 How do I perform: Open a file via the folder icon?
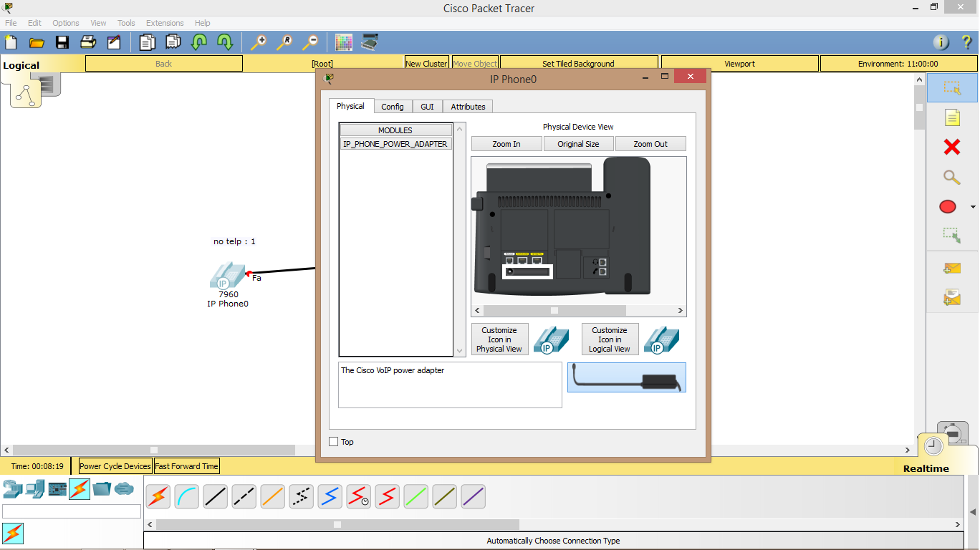[37, 42]
